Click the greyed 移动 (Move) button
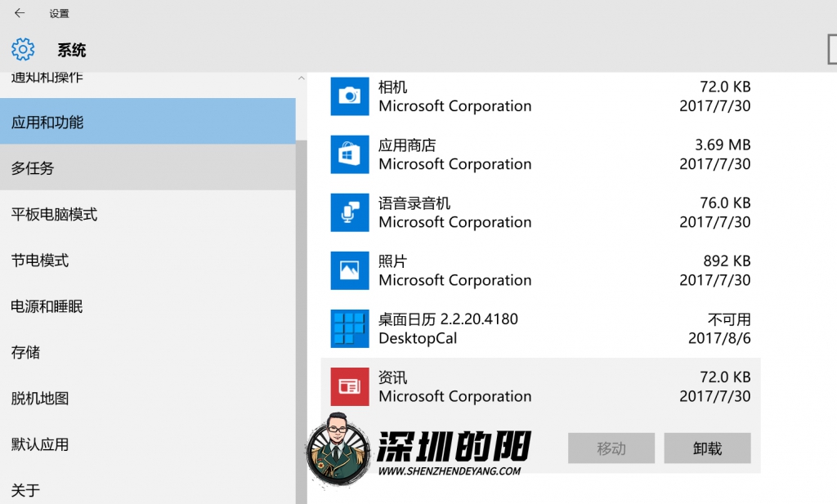Image resolution: width=837 pixels, height=504 pixels. point(611,448)
